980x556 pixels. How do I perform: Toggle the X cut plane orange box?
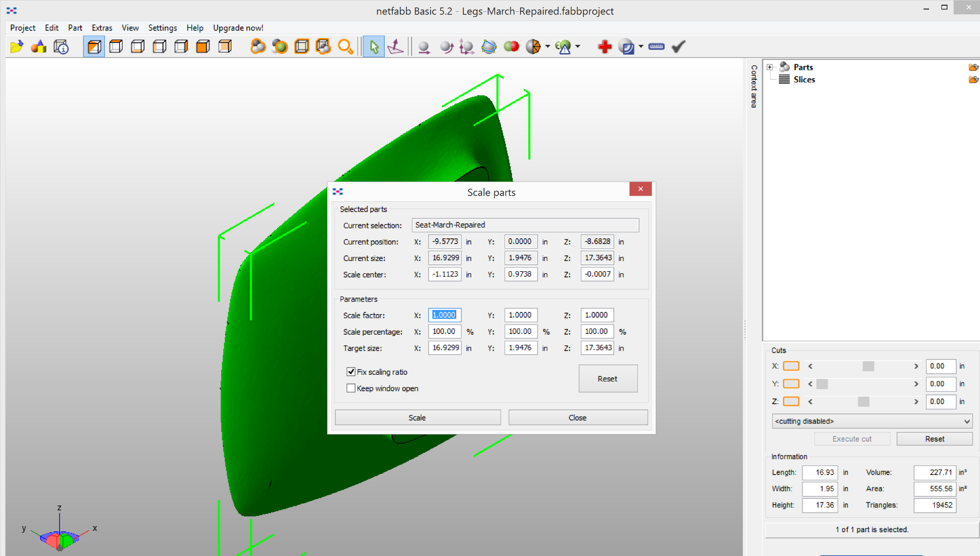[x=791, y=366]
